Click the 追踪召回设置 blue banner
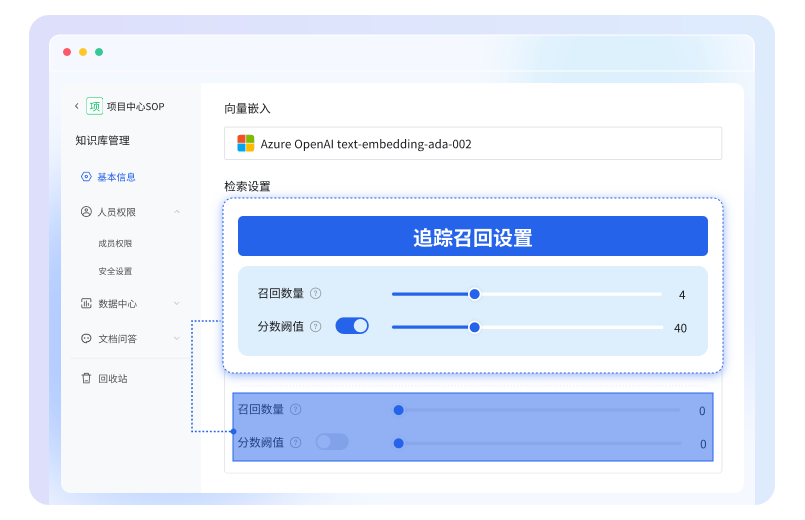The image size is (805, 520). [473, 236]
